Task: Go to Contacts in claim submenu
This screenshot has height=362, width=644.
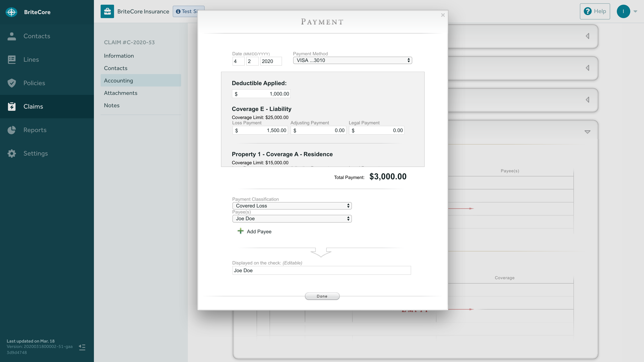Action: click(x=116, y=68)
